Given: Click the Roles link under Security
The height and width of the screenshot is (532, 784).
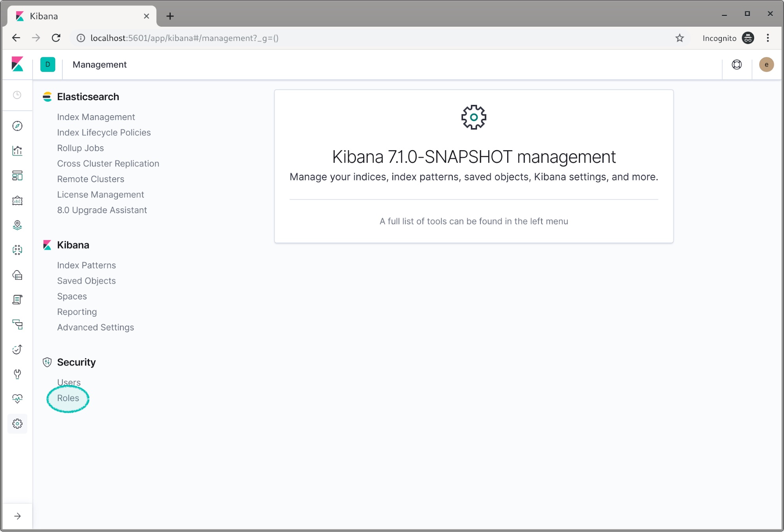Looking at the screenshot, I should point(68,398).
